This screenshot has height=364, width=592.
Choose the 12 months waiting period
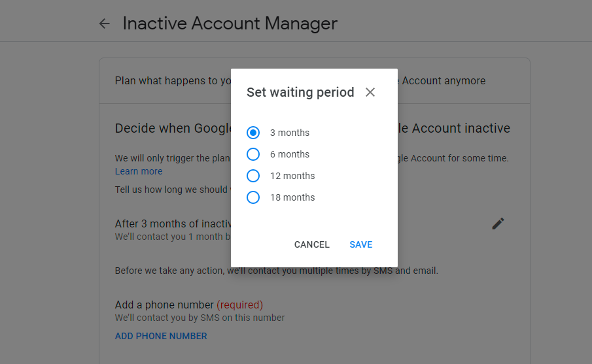[253, 176]
